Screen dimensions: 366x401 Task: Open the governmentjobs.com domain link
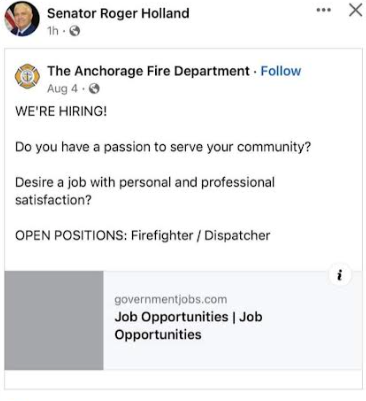[171, 299]
